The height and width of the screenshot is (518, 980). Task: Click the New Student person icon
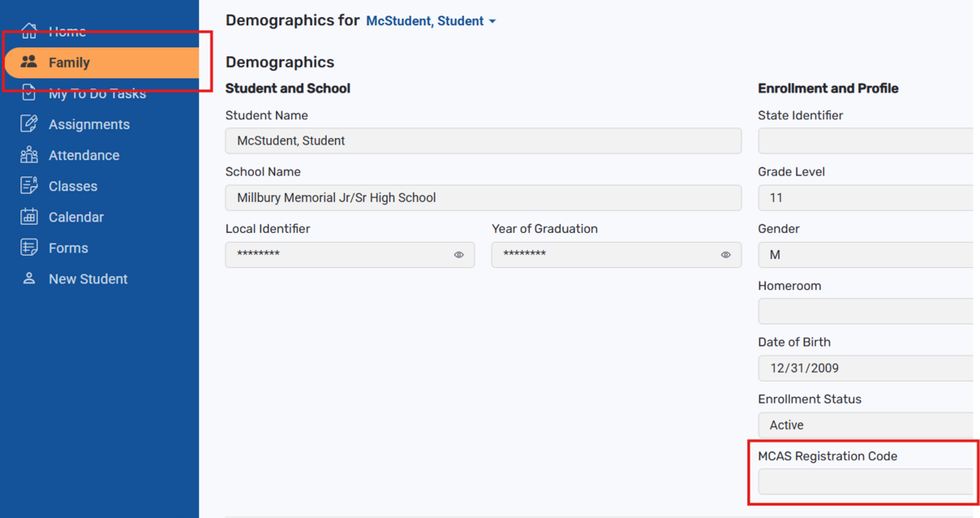(29, 279)
